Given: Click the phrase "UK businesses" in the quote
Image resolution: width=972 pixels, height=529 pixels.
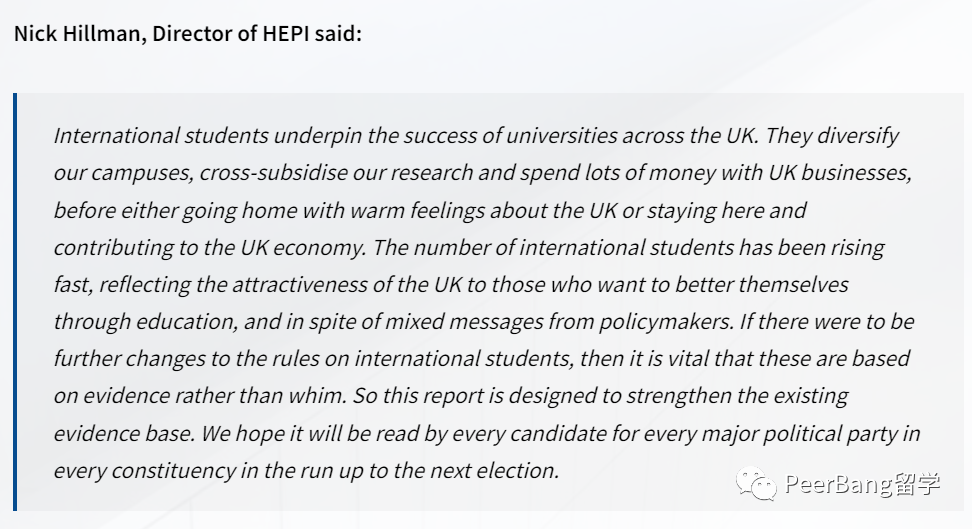Looking at the screenshot, I should point(838,173).
